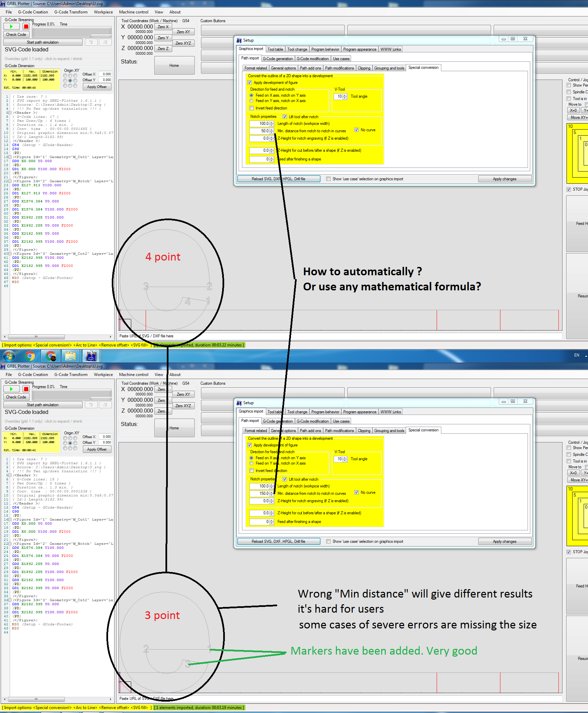Open the Machine control menu
The image size is (588, 713).
(x=134, y=12)
